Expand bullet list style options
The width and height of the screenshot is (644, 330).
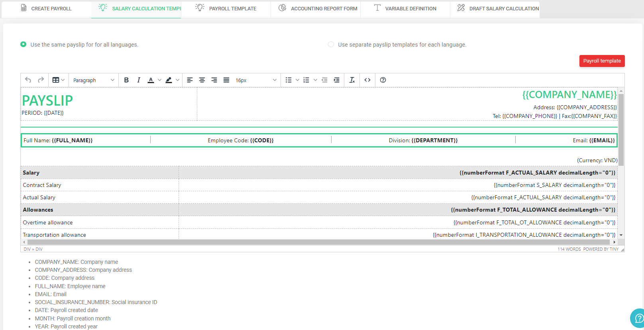pyautogui.click(x=297, y=80)
